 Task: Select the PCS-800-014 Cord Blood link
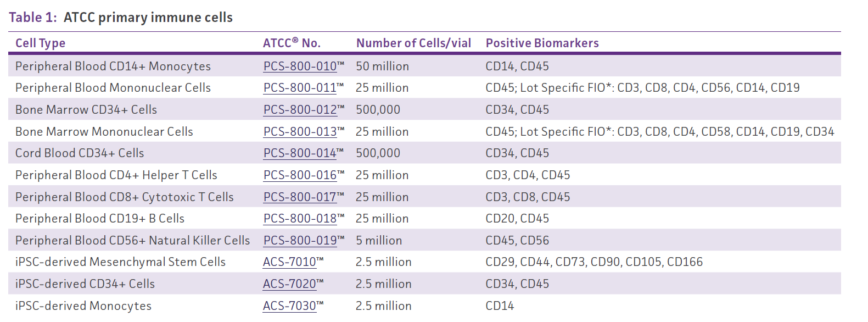[x=300, y=153]
